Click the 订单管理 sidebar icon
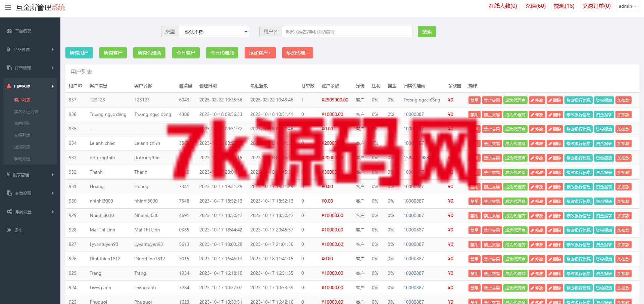This screenshot has width=644, height=304. tap(9, 68)
